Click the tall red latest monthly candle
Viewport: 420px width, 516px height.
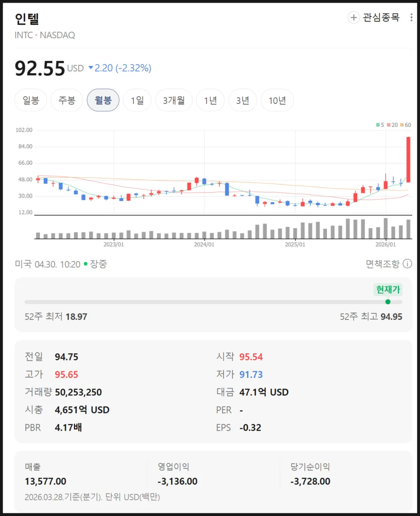[x=408, y=160]
